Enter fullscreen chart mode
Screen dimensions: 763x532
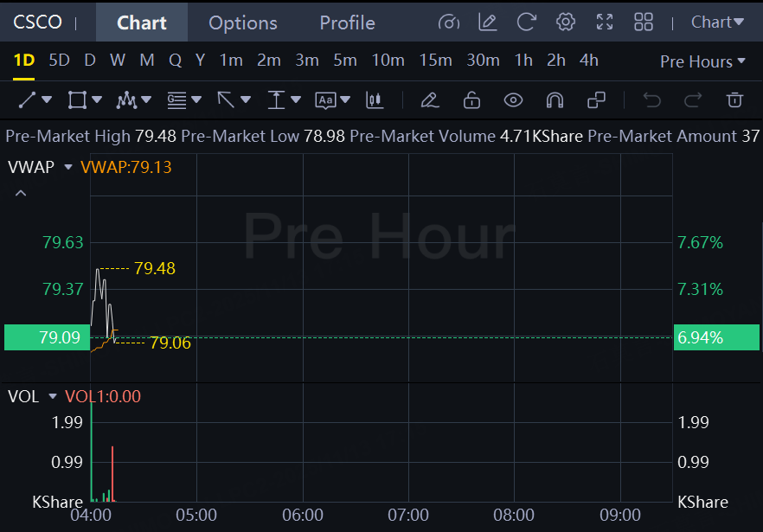click(x=605, y=22)
